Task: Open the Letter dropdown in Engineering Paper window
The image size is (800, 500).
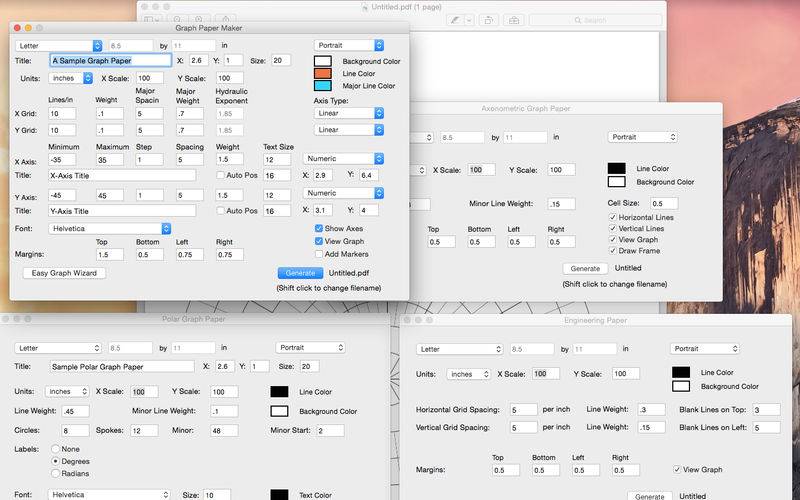Action: tap(460, 349)
